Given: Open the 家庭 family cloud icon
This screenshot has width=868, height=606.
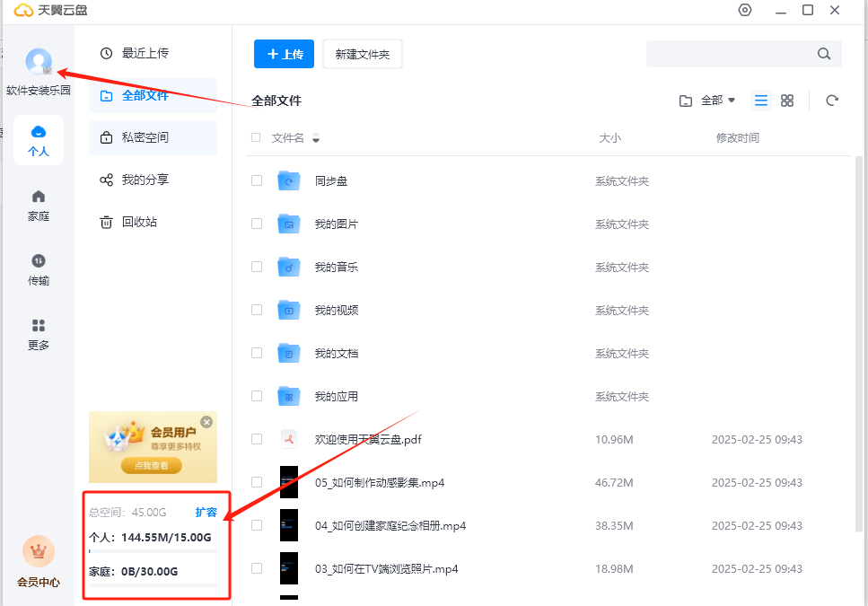Looking at the screenshot, I should pos(39,205).
